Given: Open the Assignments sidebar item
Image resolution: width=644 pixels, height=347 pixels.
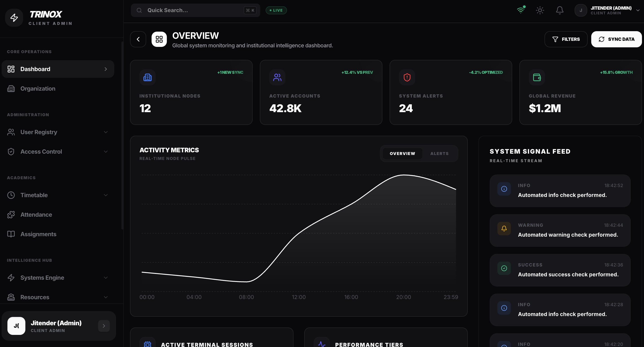Looking at the screenshot, I should (x=58, y=234).
